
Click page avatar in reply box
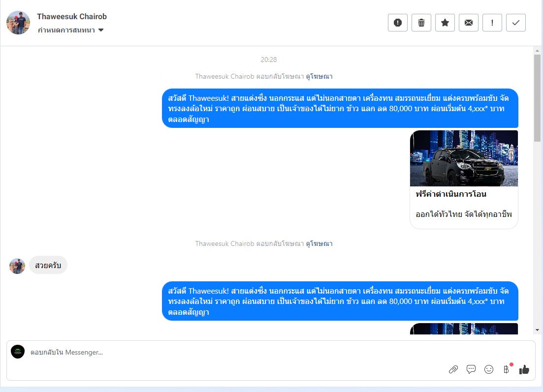18,352
